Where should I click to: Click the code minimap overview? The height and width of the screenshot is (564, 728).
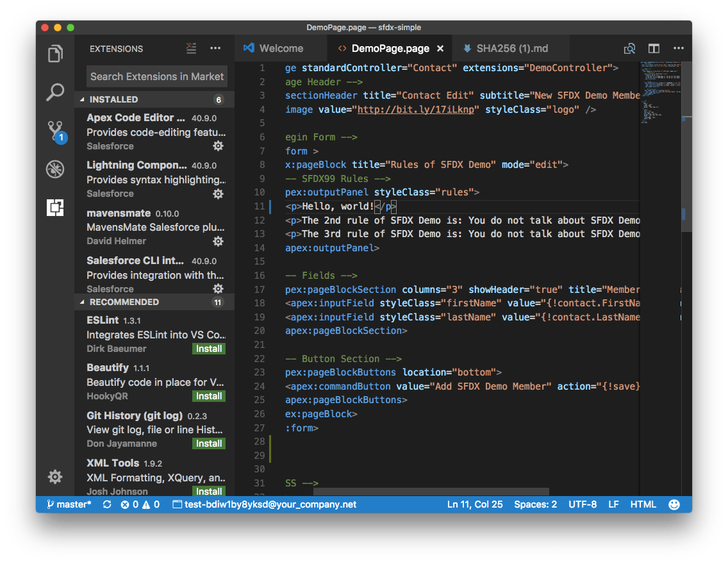tap(660, 93)
